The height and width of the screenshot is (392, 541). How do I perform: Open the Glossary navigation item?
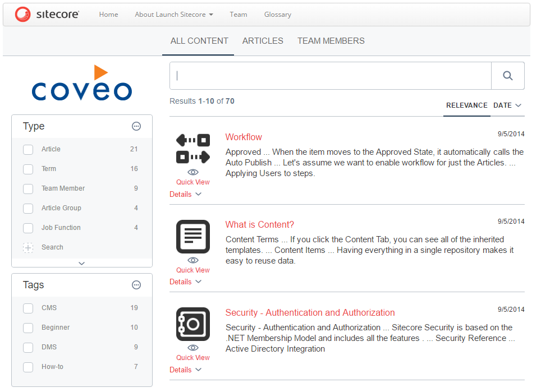[278, 15]
